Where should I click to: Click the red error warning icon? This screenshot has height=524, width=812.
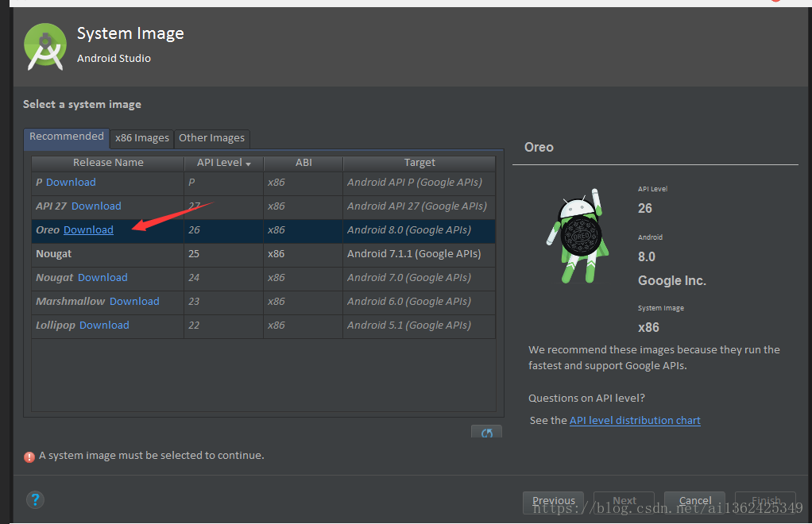click(x=29, y=457)
